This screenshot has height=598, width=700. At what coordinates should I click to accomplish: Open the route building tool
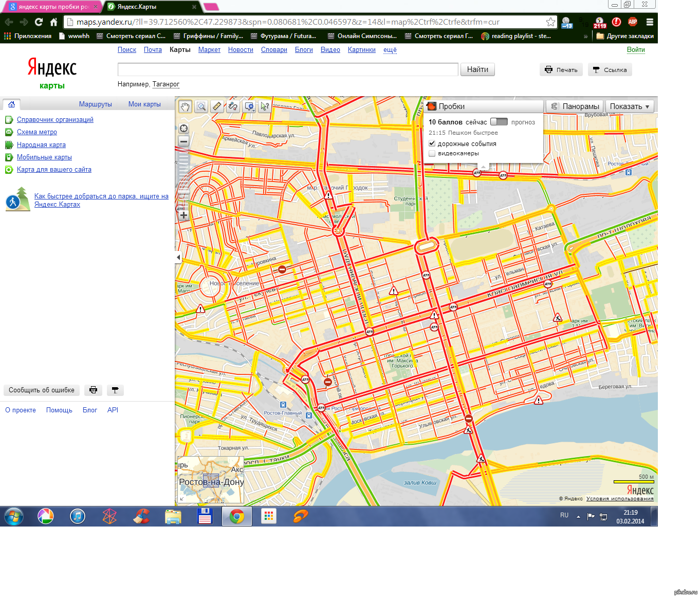point(233,106)
